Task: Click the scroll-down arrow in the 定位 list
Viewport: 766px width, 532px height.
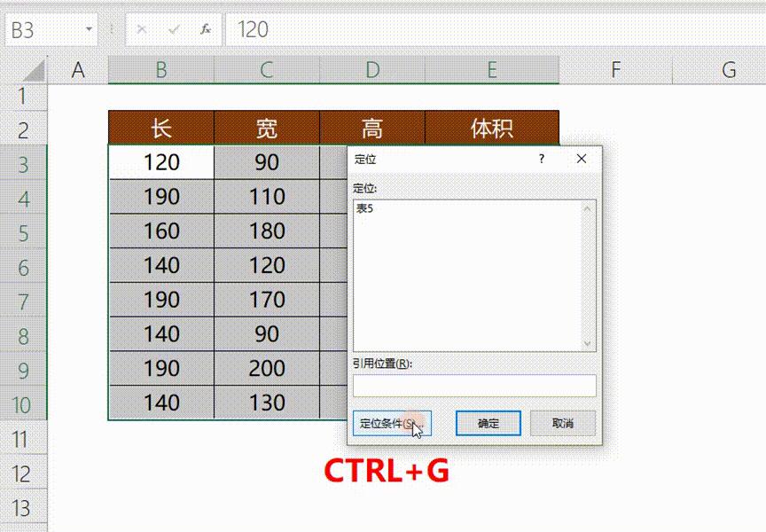Action: point(587,344)
